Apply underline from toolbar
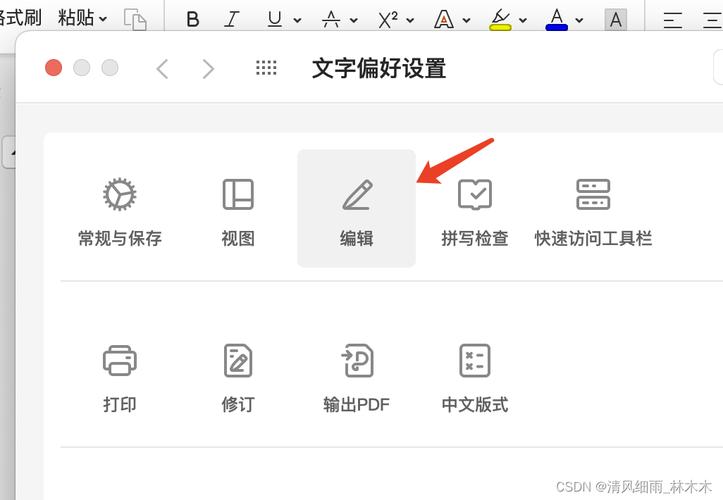 click(275, 19)
